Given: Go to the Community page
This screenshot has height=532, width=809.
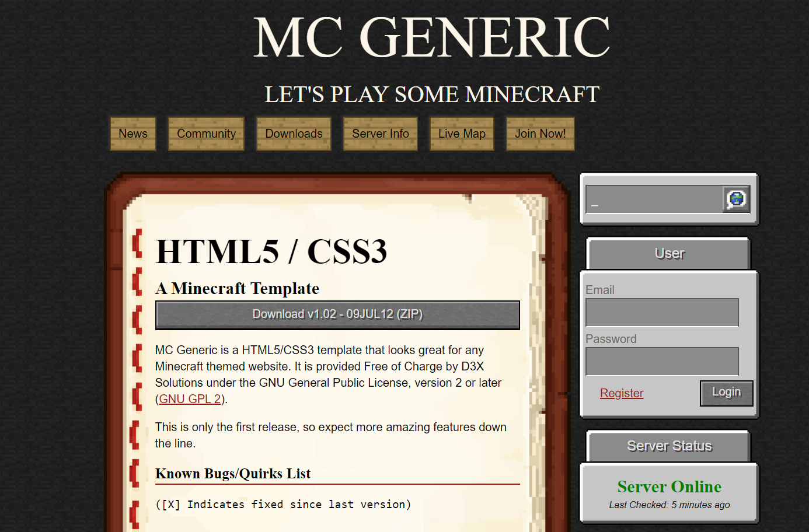Looking at the screenshot, I should click(x=206, y=134).
